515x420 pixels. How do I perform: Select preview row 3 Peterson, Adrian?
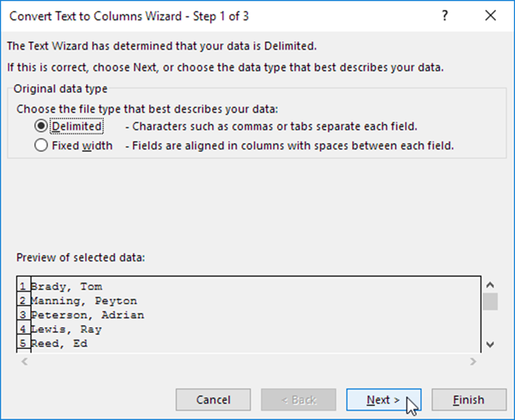click(87, 315)
